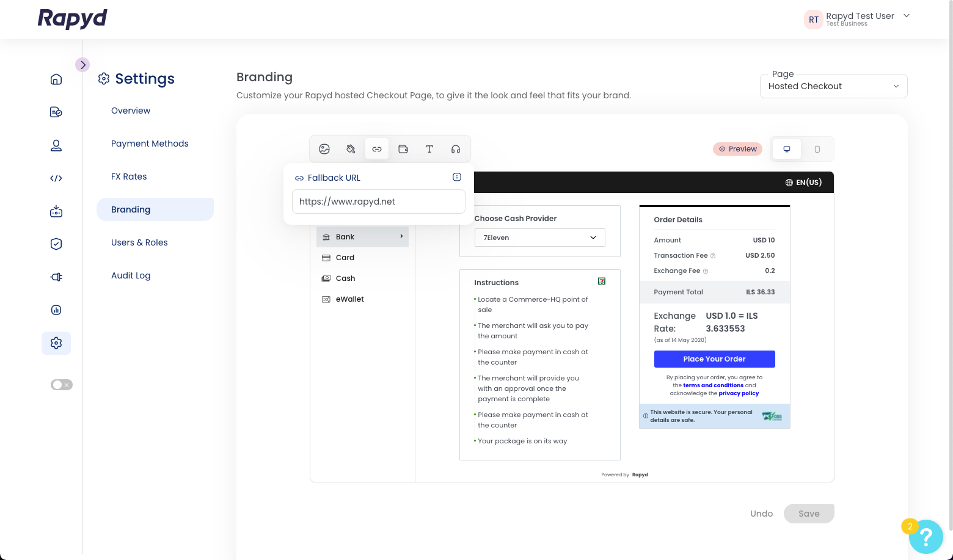Go to the Home icon in sidebar
The image size is (953, 560).
coord(56,79)
